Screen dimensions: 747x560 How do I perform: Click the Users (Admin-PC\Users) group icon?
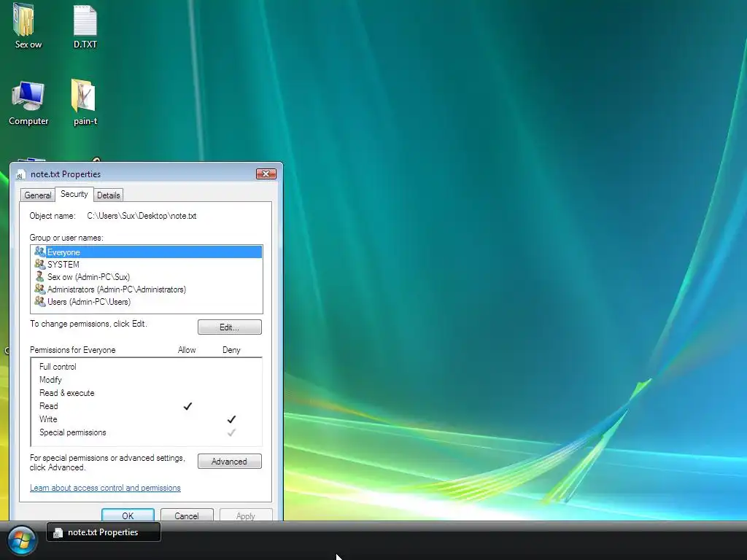click(x=40, y=301)
